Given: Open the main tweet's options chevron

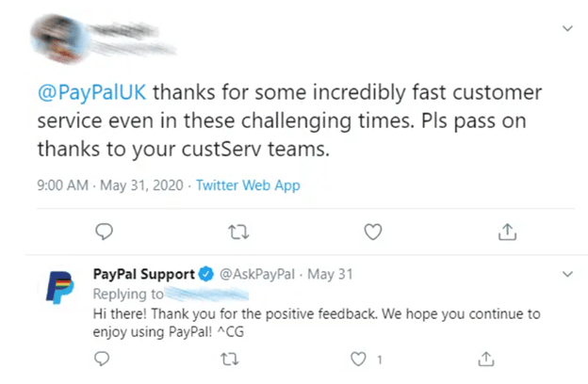Looking at the screenshot, I should click(x=566, y=29).
